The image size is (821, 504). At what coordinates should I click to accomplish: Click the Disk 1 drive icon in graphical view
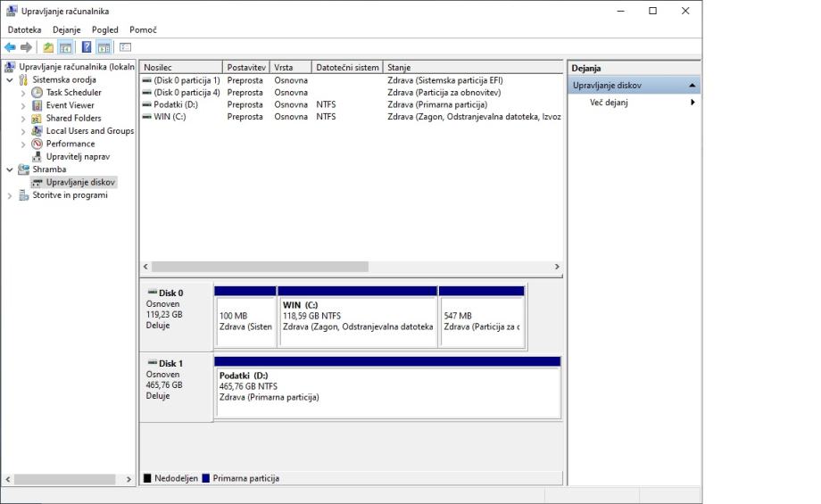point(153,363)
